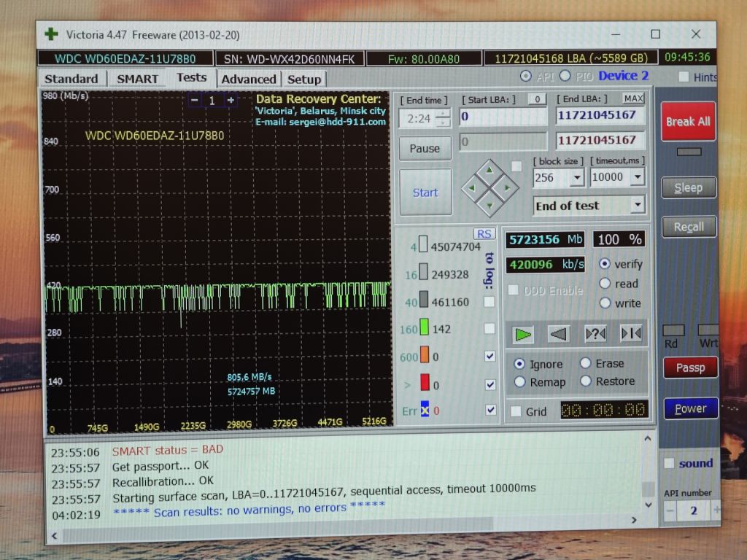The width and height of the screenshot is (747, 560).
Task: Click the butterfly seek icon
Action: click(x=631, y=332)
